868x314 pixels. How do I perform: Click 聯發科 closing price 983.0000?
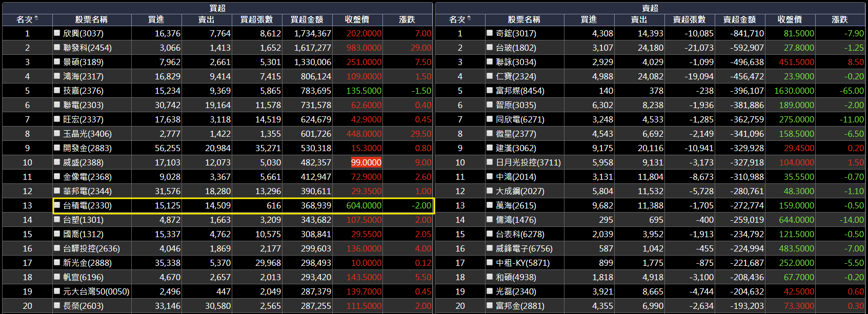click(x=364, y=48)
